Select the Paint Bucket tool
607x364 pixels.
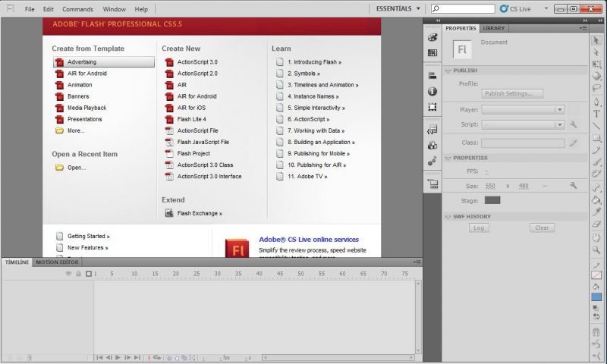coord(596,199)
